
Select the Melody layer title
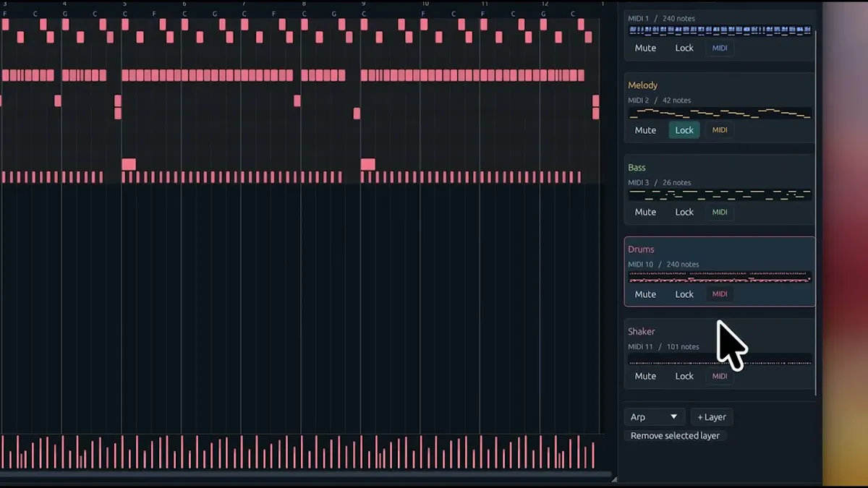[642, 85]
